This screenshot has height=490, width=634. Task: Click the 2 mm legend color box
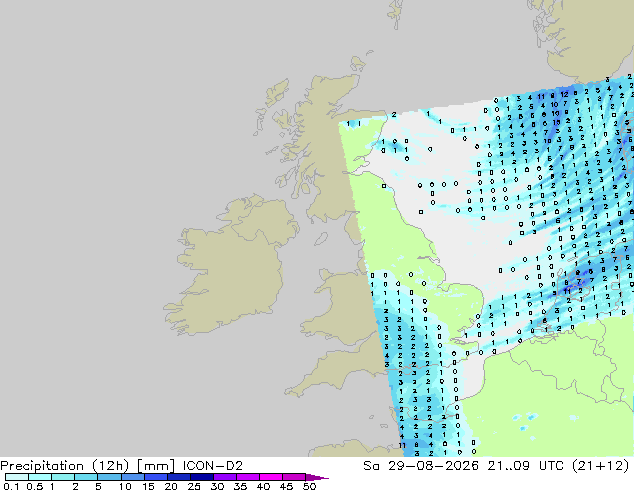[86, 477]
